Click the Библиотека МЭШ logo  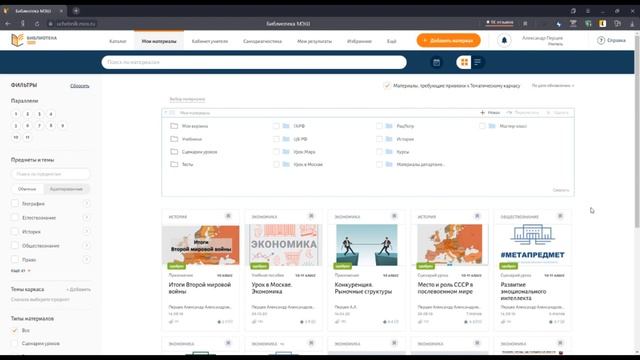click(x=34, y=40)
